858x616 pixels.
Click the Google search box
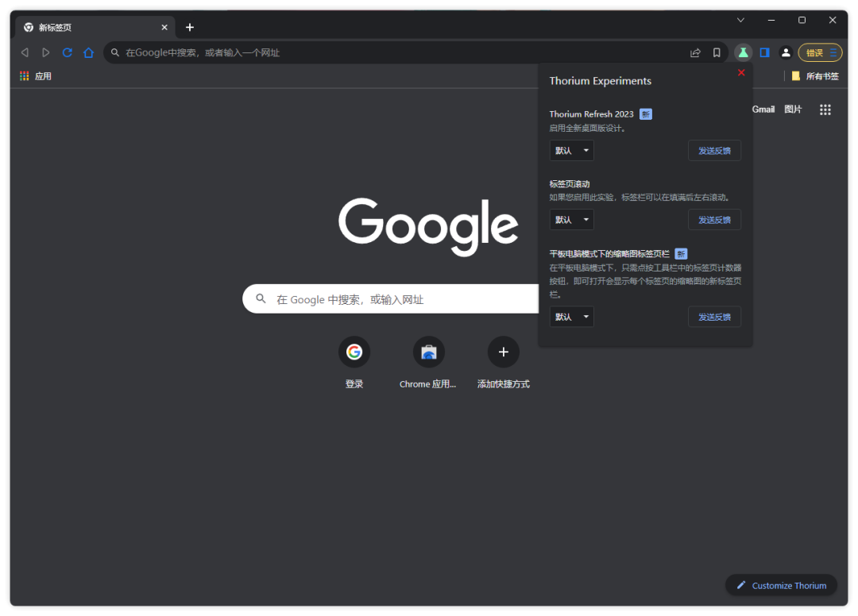(391, 299)
